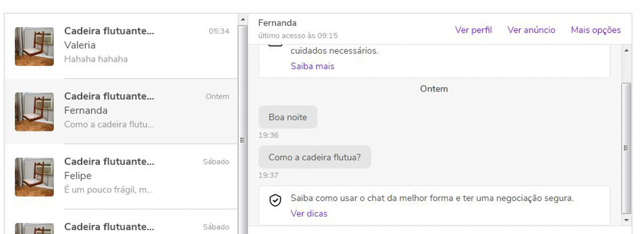Click the 'Boa noite' message bubble

pyautogui.click(x=287, y=117)
